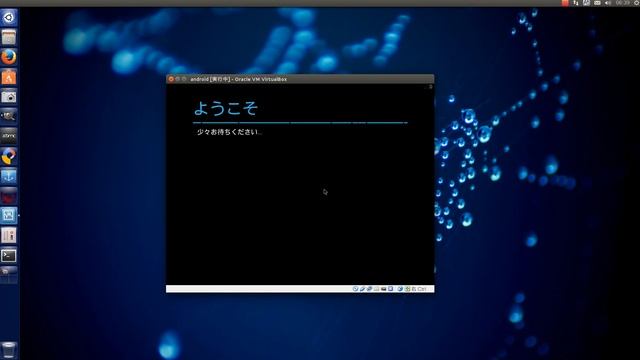
Task: Open the blue anchor launcher icon
Action: [x=9, y=176]
